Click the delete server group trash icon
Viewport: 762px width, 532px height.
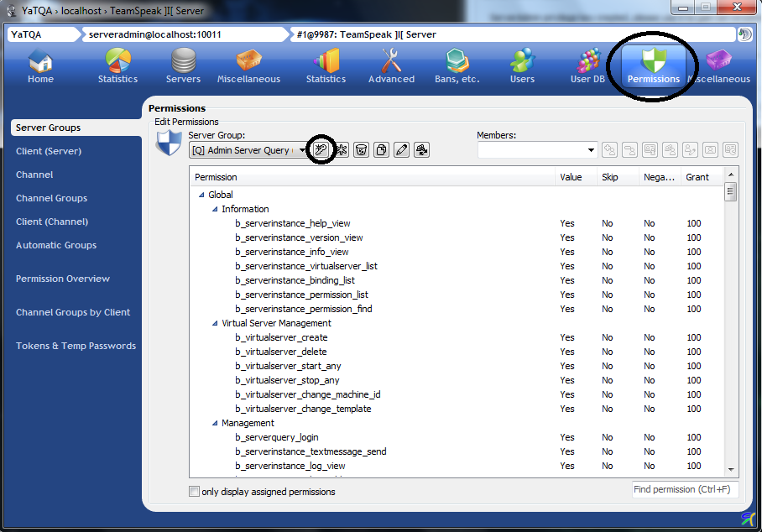(361, 149)
